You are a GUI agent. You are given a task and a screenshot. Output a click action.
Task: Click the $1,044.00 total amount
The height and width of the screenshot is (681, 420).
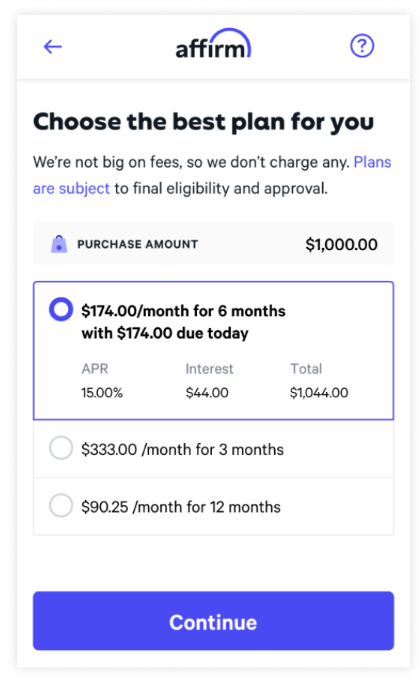319,393
